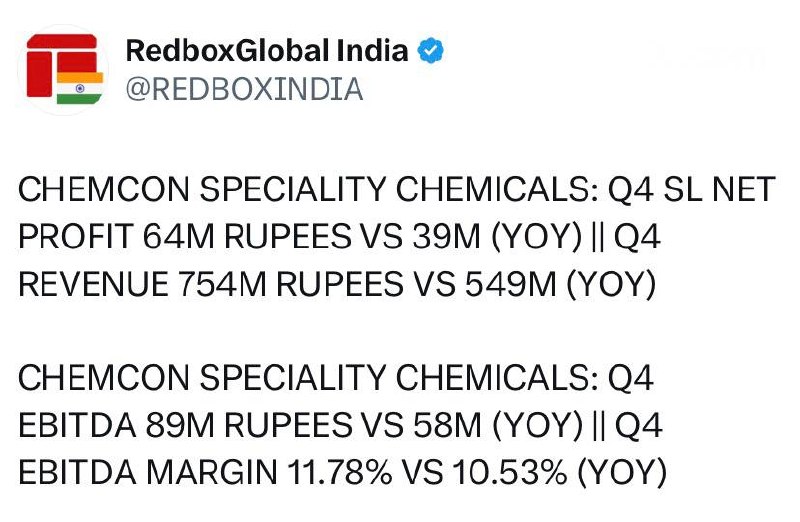This screenshot has width=800, height=522.
Task: Click the Q4 after the EBITDA separator
Action: [x=638, y=425]
